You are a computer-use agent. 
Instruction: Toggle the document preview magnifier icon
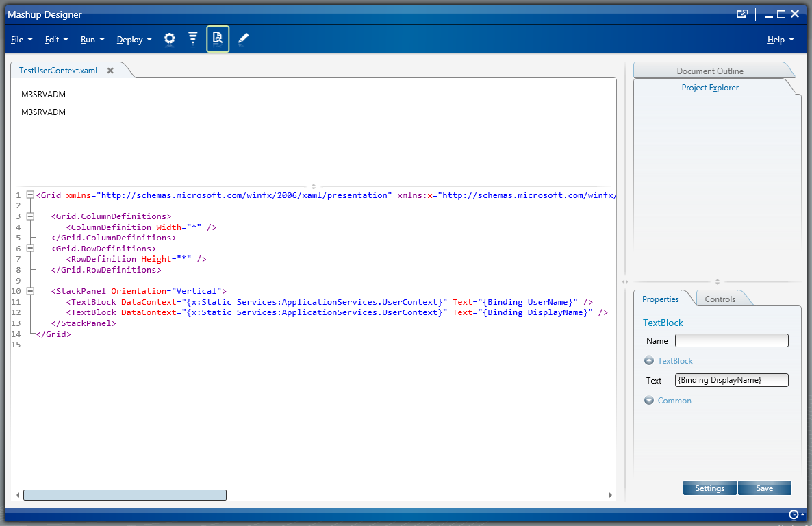click(218, 39)
